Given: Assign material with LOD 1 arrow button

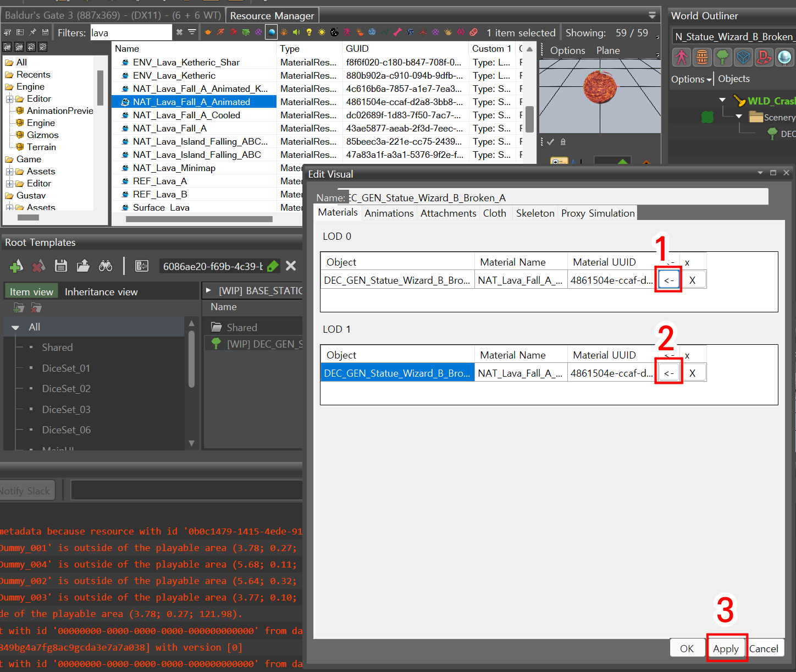Looking at the screenshot, I should [x=668, y=373].
